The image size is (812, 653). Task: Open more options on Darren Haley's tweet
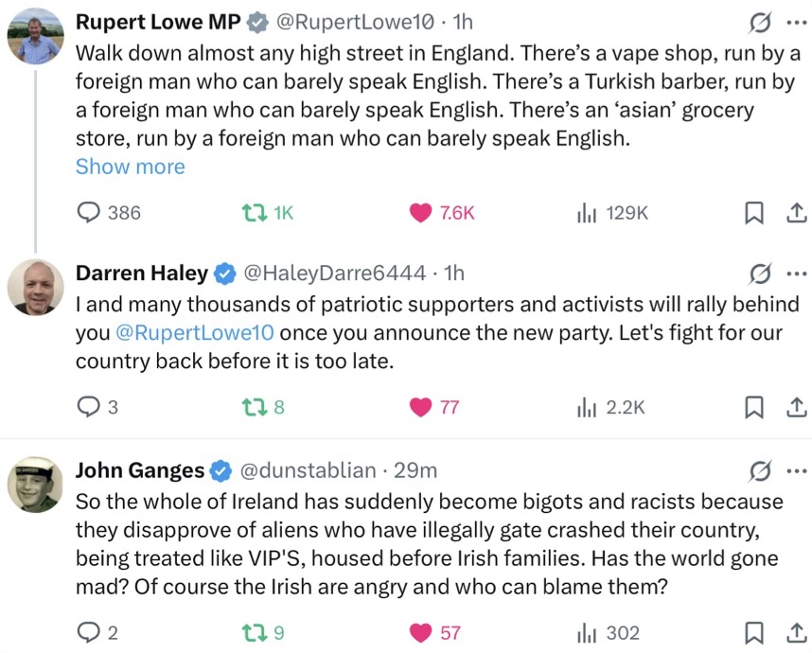(797, 274)
